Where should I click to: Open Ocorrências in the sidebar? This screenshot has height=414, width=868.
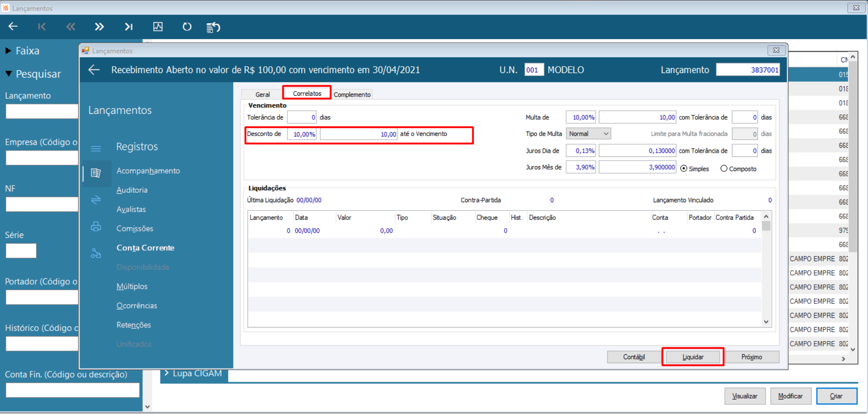pyautogui.click(x=137, y=306)
